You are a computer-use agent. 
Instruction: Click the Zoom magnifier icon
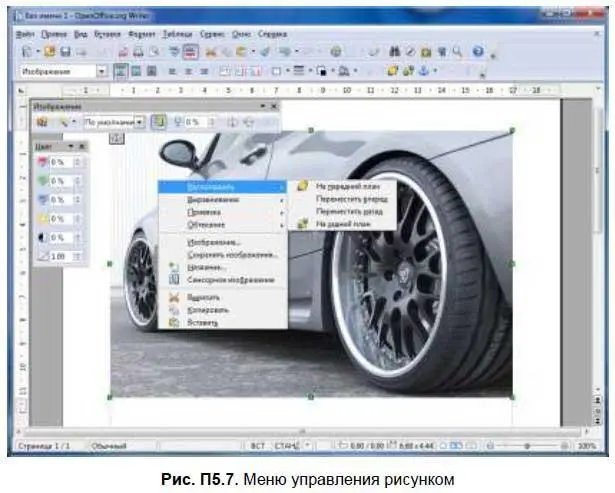pyautogui.click(x=457, y=51)
